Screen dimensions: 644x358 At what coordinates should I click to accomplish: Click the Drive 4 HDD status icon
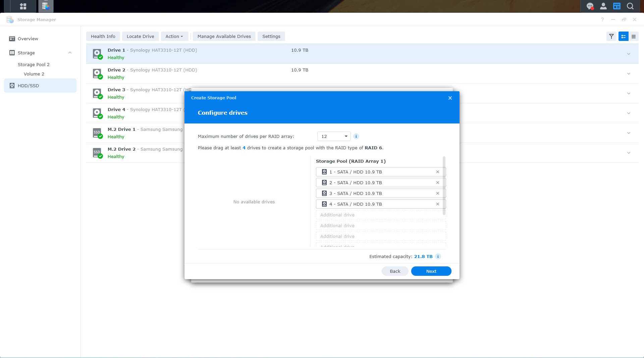(x=97, y=113)
